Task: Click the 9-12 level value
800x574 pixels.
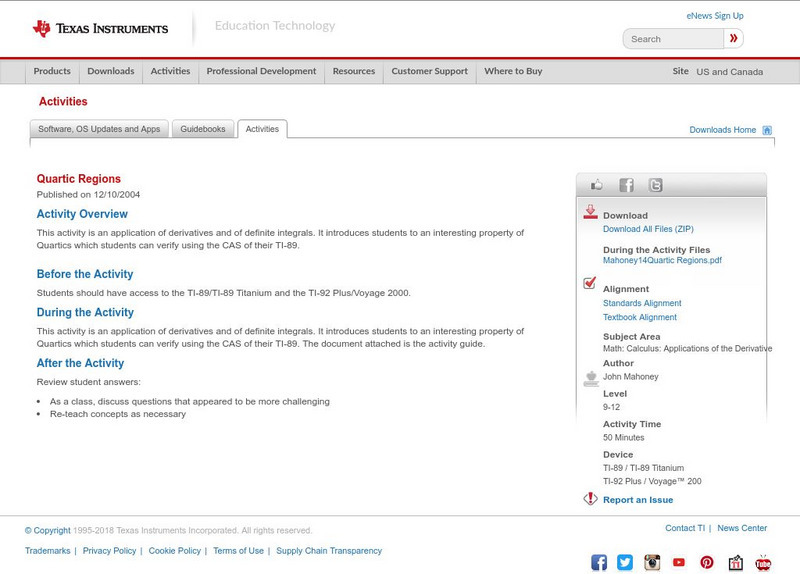Action: (611, 407)
